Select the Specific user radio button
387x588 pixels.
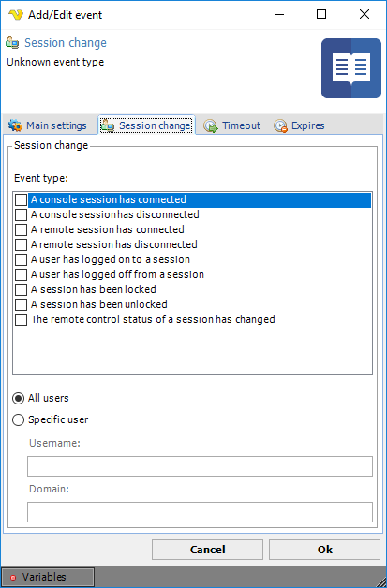[x=19, y=419]
